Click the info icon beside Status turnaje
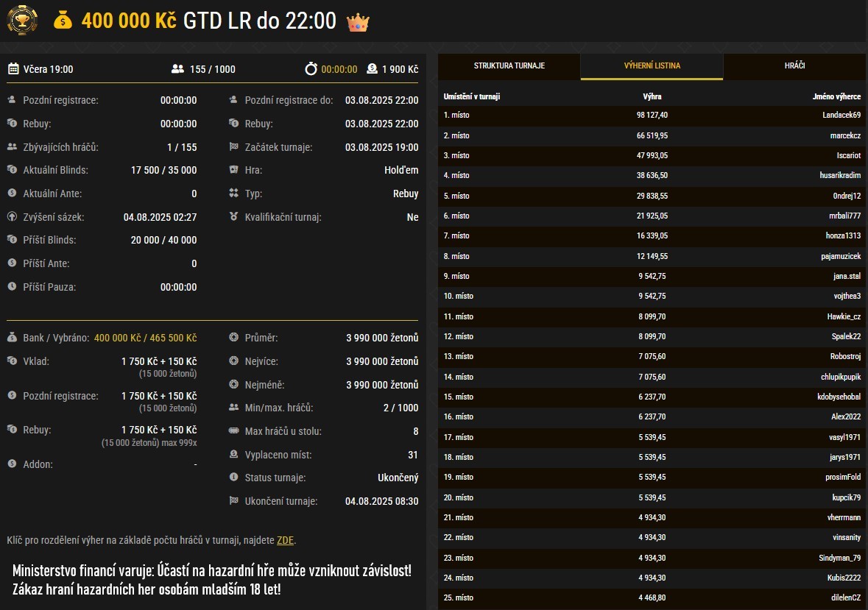 [234, 478]
